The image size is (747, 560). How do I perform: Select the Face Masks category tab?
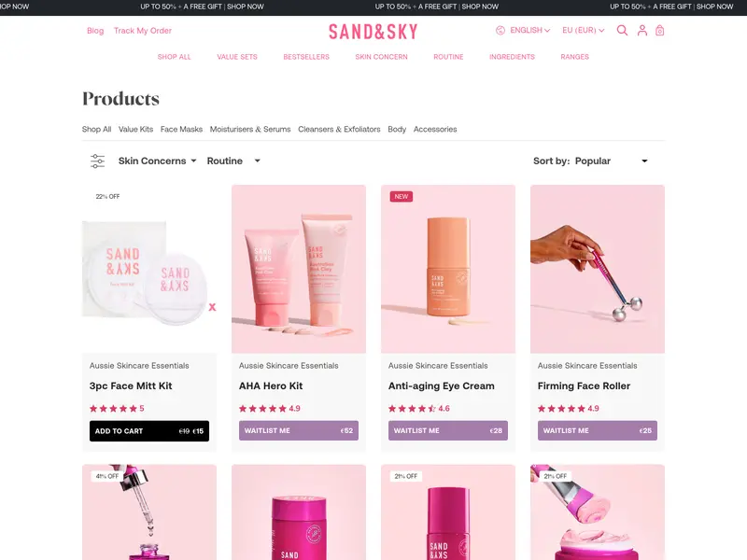click(181, 129)
